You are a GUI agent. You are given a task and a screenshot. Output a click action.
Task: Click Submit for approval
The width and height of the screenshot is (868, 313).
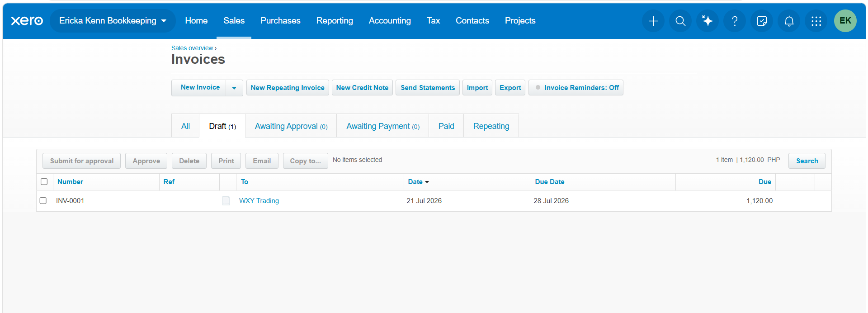(82, 161)
